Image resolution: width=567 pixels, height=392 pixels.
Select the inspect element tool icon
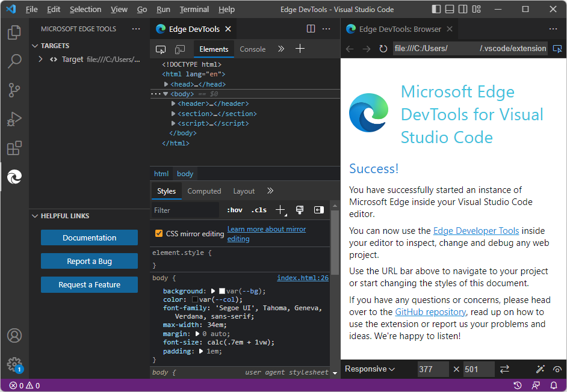pyautogui.click(x=161, y=49)
